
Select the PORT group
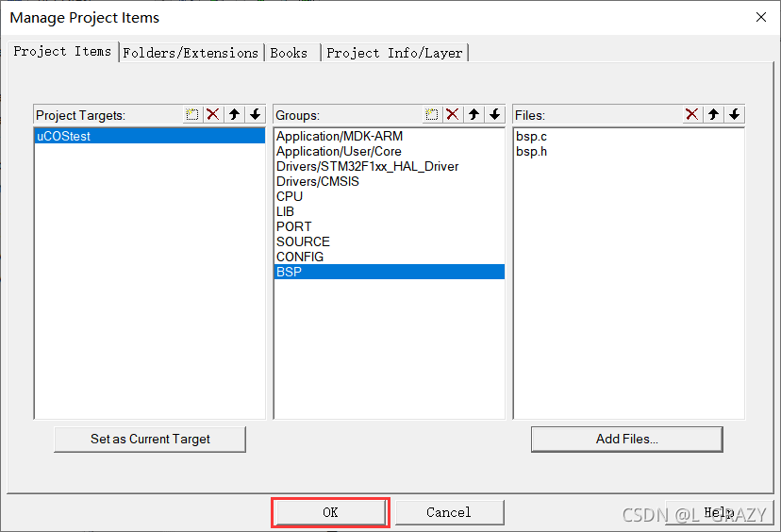389,226
